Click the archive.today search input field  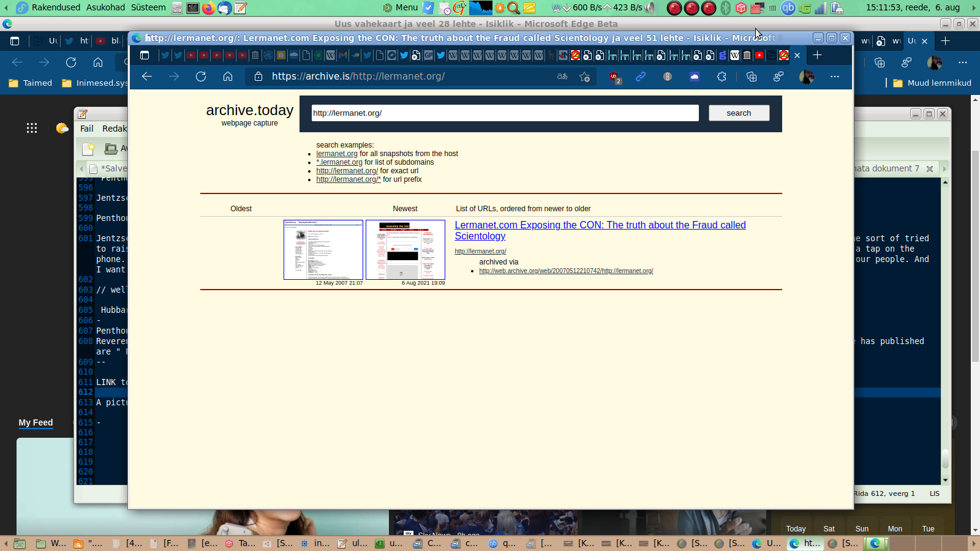pos(505,113)
